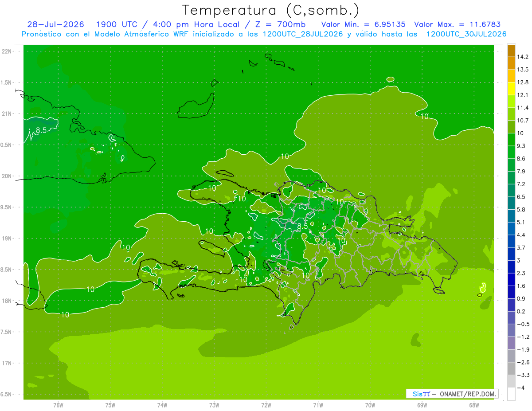The image size is (532, 411).
Task: Click yellow swatch between 12.1 and 12.8
Action: click(x=511, y=89)
